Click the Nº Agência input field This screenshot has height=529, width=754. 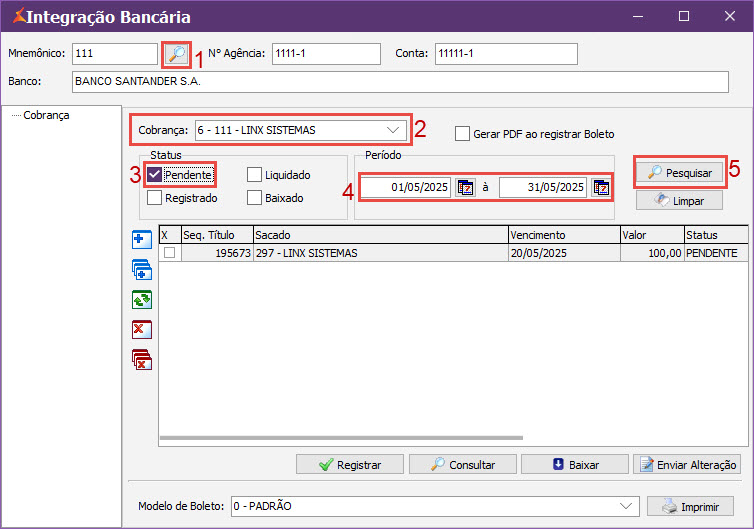(327, 54)
